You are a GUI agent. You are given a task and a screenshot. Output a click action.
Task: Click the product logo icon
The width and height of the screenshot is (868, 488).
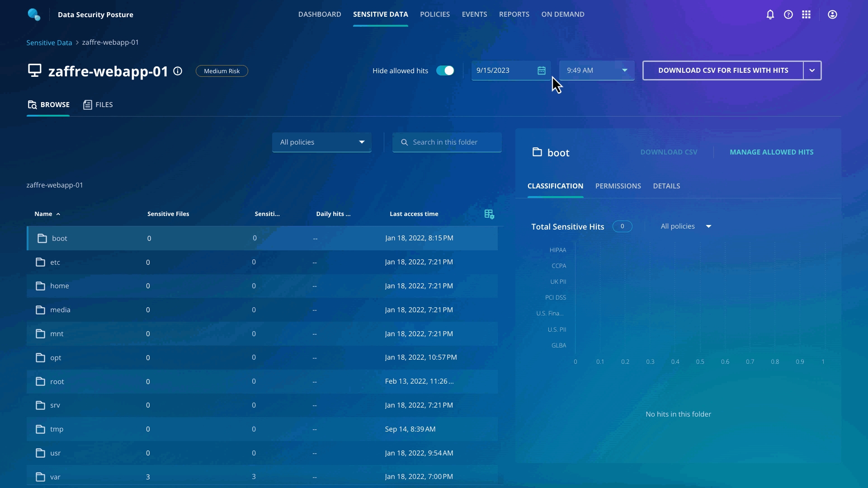(x=34, y=14)
